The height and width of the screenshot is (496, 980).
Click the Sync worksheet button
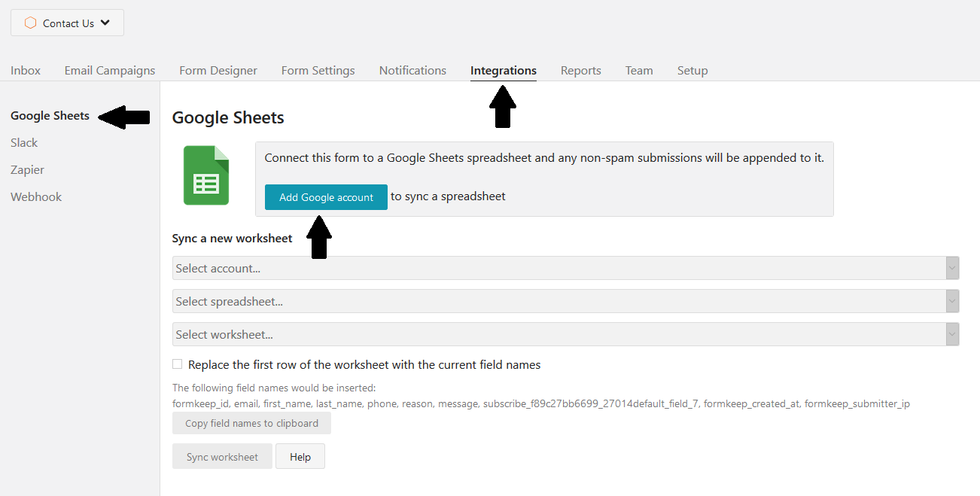coord(222,457)
